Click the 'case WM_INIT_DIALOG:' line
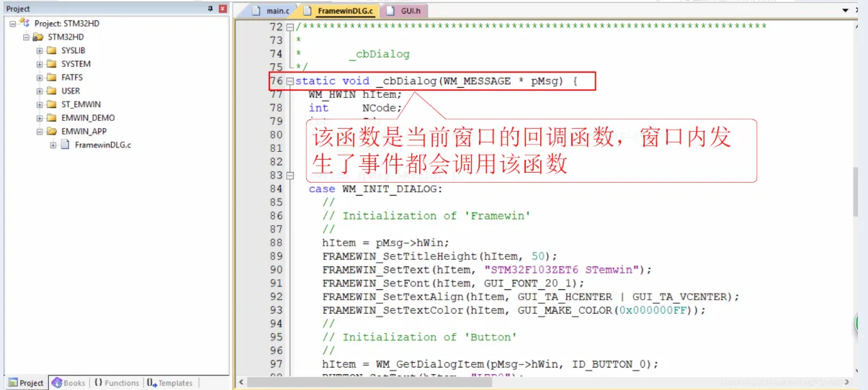Viewport: 868px width, 390px height. coord(376,189)
